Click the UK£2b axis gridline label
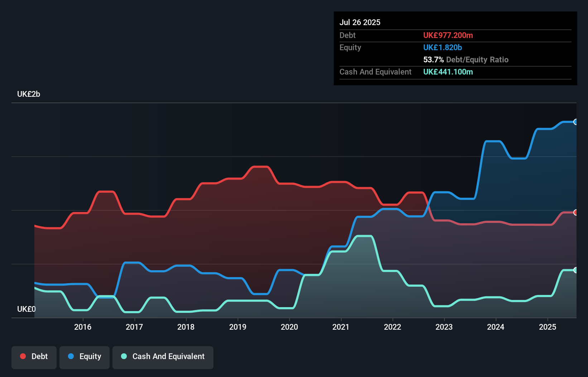Screen dimensions: 588x377 coord(29,94)
